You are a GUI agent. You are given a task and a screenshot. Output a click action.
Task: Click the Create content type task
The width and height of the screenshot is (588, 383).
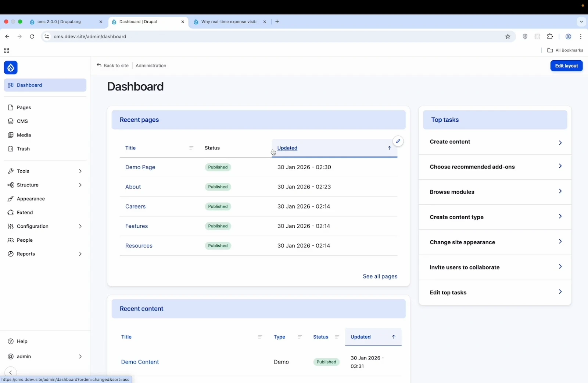[x=495, y=217]
